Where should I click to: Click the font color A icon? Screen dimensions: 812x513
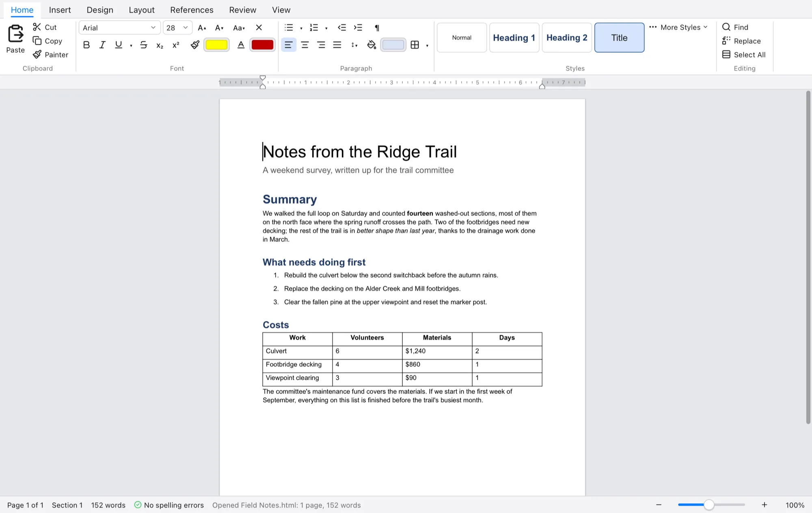(241, 45)
